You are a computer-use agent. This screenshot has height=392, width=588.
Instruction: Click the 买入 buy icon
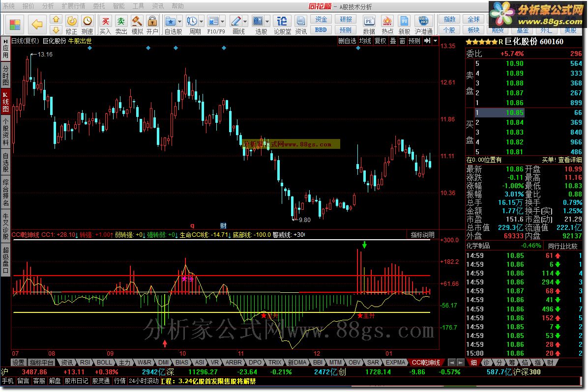pos(105,21)
